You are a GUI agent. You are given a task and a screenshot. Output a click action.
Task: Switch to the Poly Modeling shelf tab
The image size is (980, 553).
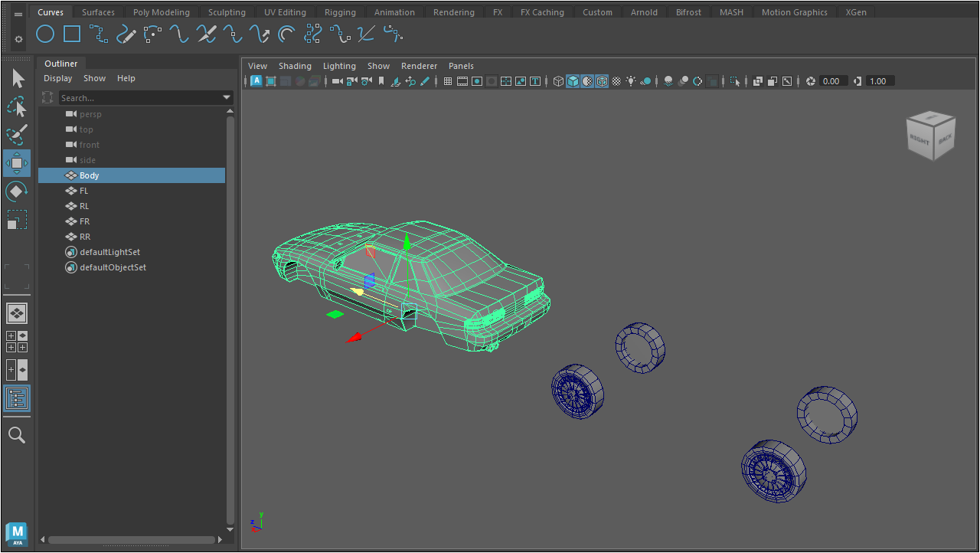coord(161,12)
